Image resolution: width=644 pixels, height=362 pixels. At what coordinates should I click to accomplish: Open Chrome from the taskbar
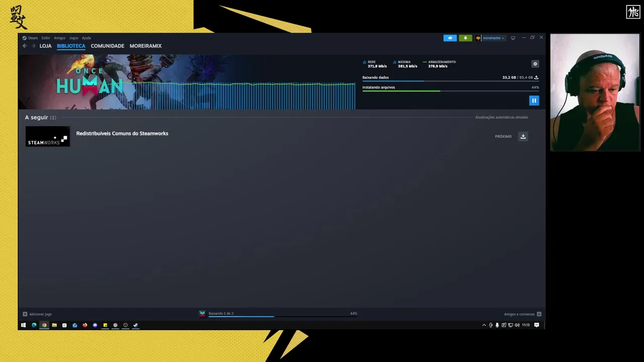click(44, 325)
